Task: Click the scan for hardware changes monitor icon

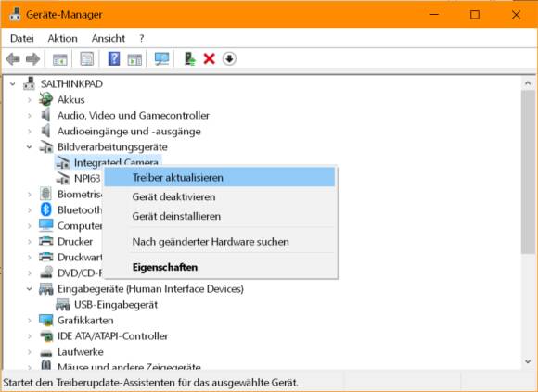Action: tap(161, 59)
